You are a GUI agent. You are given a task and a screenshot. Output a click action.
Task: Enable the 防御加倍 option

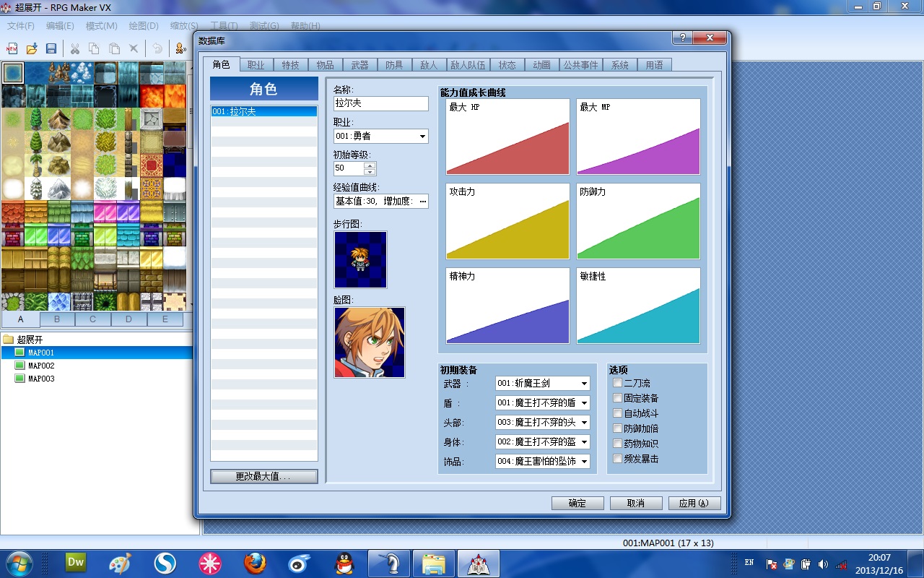tap(617, 428)
